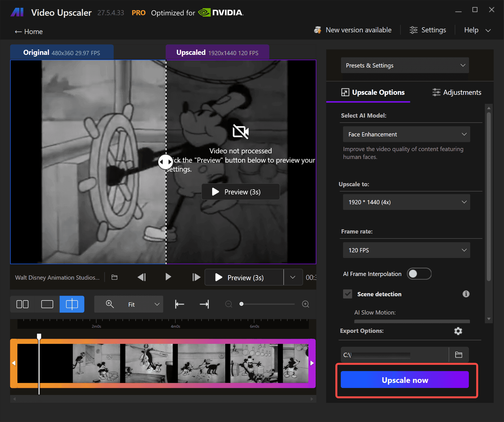Open Export Options gear settings
The image size is (504, 422).
458,331
